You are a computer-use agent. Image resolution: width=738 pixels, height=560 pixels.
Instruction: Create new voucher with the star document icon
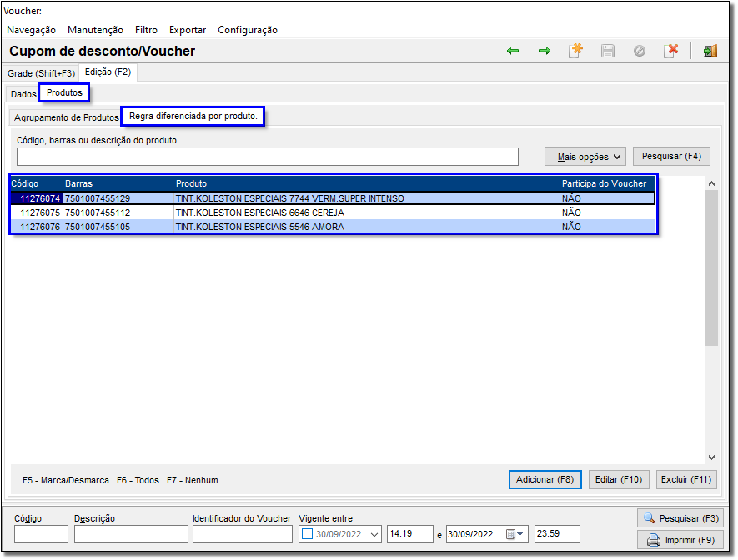[x=575, y=50]
